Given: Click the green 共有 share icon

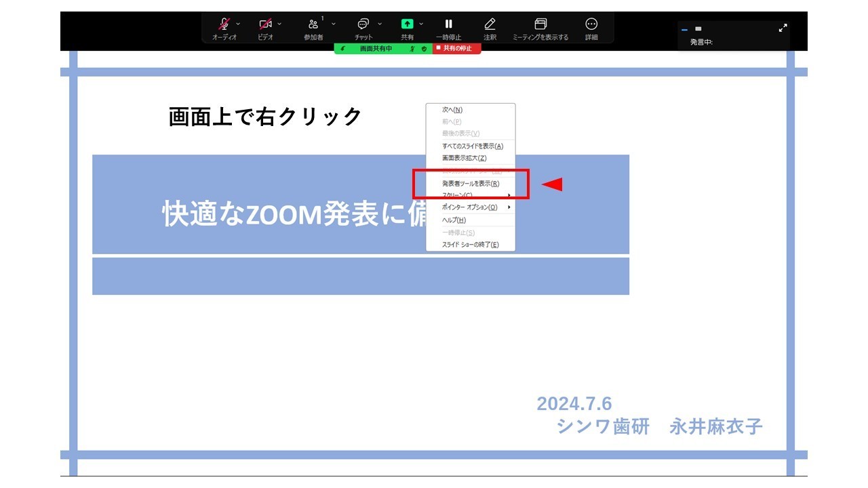Looking at the screenshot, I should [407, 24].
